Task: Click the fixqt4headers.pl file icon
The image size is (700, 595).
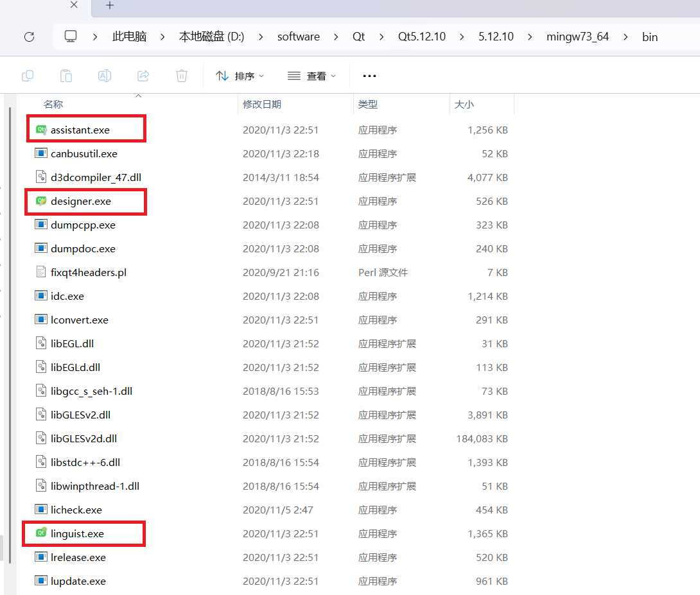Action: tap(41, 272)
